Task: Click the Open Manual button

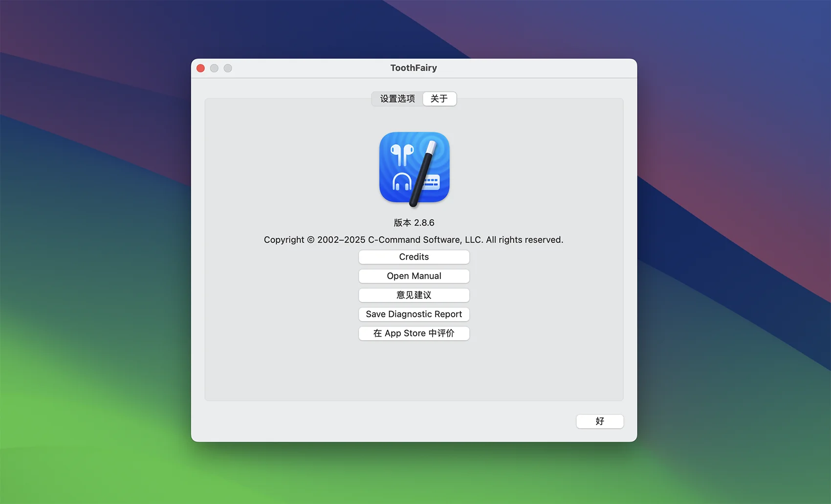Action: 414,276
